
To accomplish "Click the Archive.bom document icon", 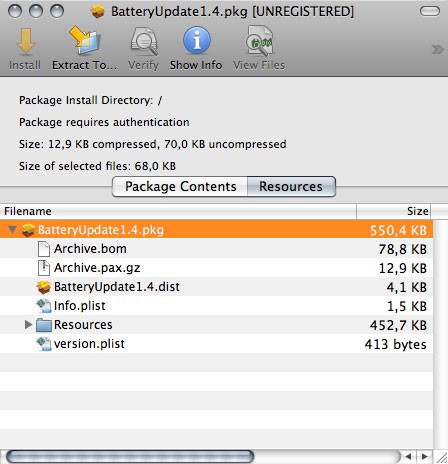I will (x=44, y=249).
